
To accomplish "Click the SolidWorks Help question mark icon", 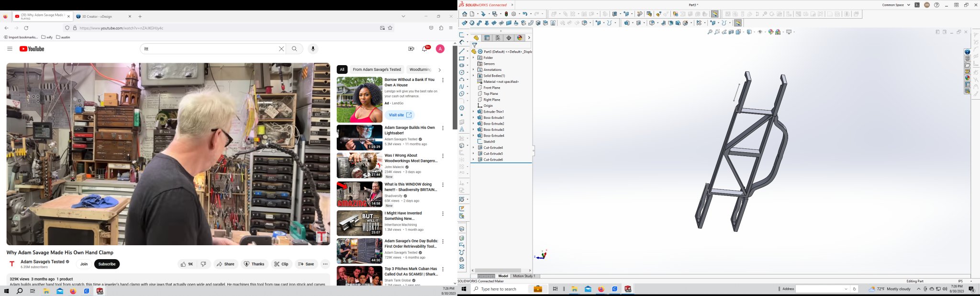I will click(936, 5).
